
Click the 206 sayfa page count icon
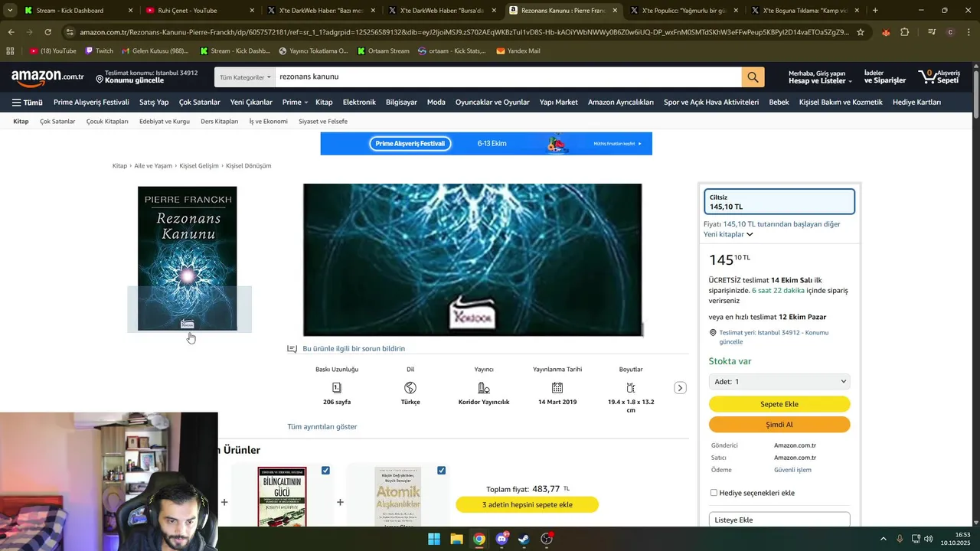(x=337, y=388)
